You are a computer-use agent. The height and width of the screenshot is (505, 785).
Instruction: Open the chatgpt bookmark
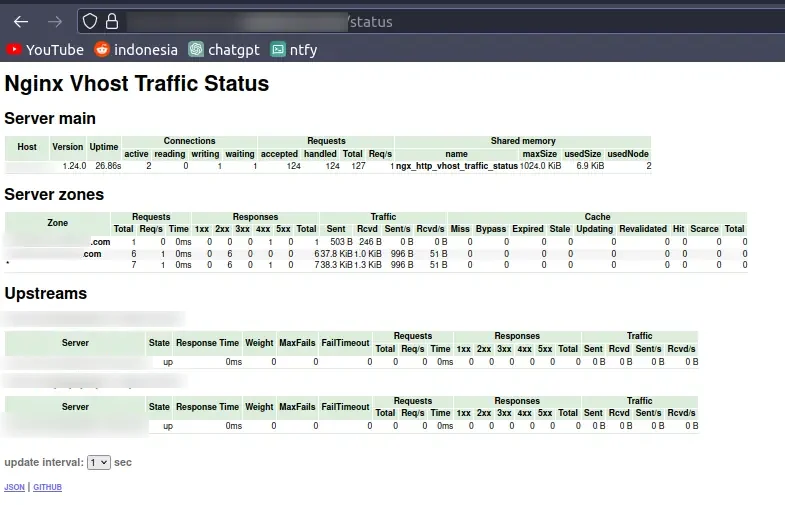224,50
